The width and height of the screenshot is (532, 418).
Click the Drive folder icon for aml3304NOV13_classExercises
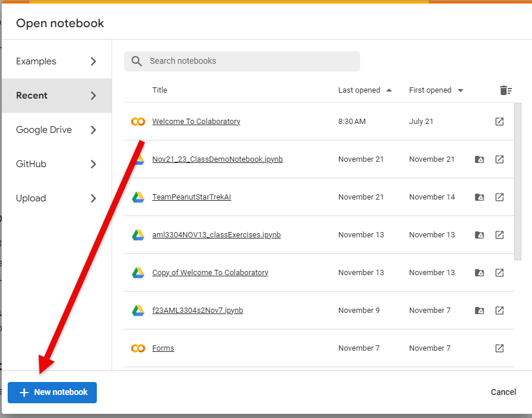pyautogui.click(x=479, y=235)
